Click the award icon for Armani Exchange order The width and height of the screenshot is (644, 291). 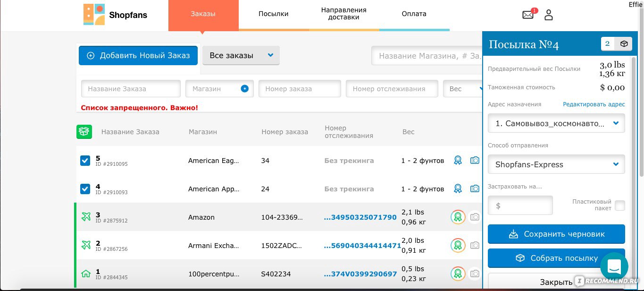tap(458, 245)
